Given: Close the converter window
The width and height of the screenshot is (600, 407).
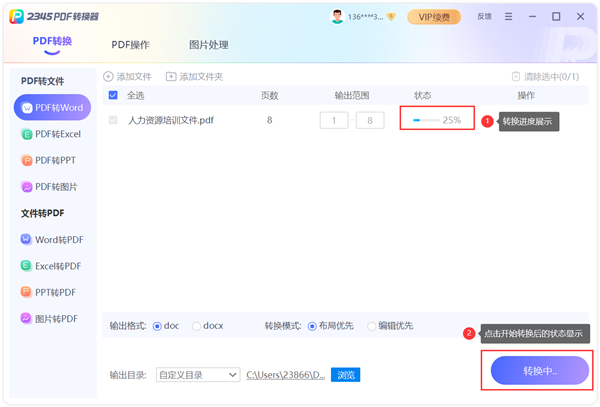Looking at the screenshot, I should (x=580, y=16).
